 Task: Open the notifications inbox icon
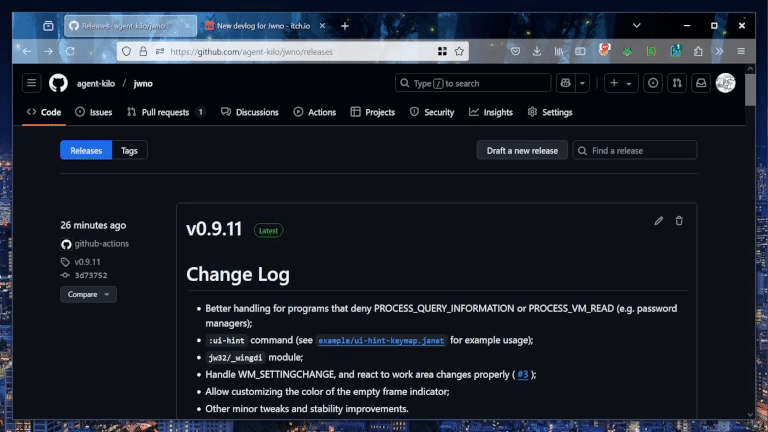tap(701, 83)
